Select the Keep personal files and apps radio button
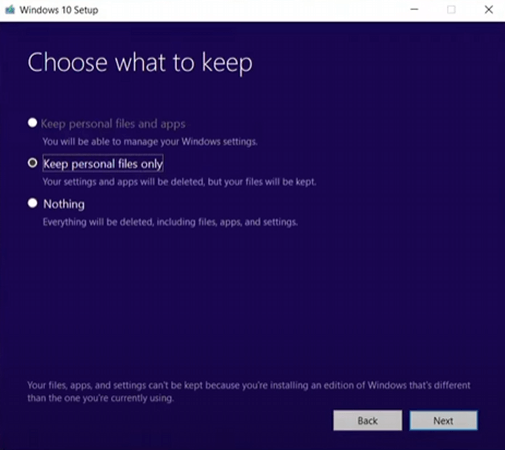This screenshot has width=505, height=450. click(32, 123)
